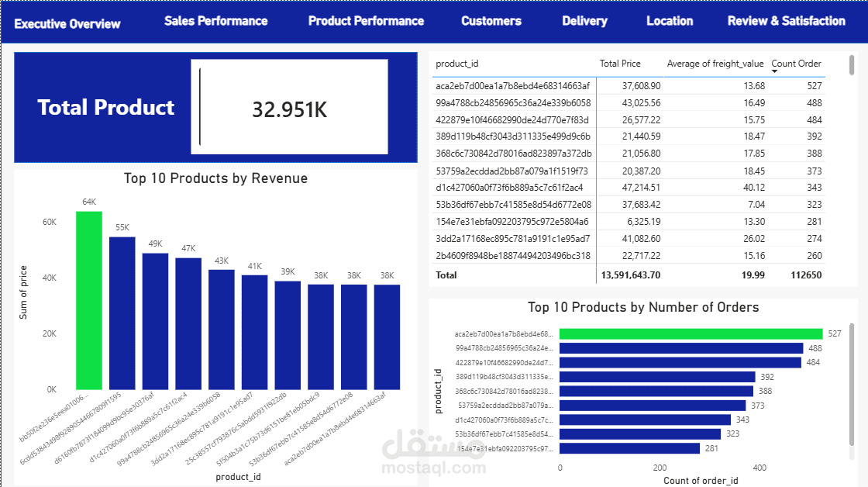
Task: Select the 43K revenue bar
Action: coord(222,330)
